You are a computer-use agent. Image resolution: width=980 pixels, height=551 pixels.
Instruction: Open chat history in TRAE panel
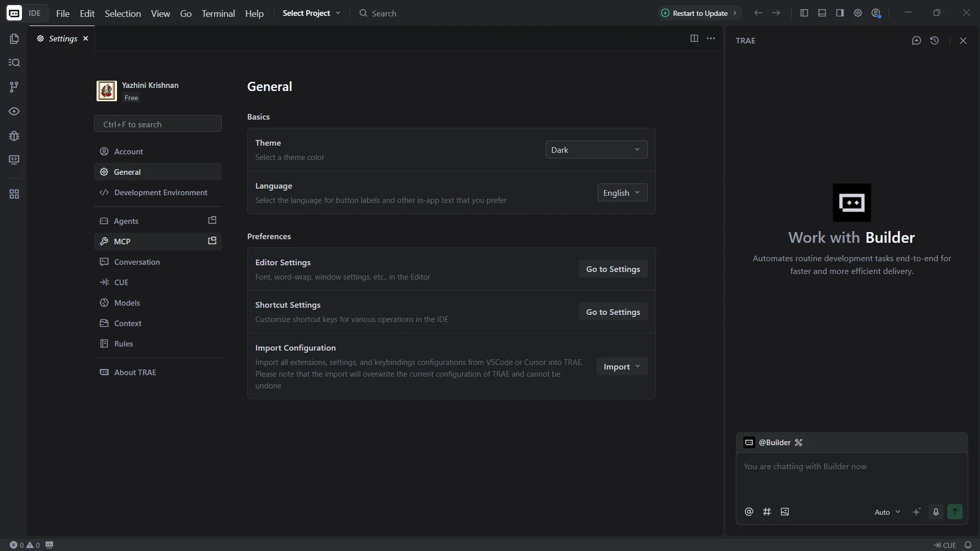point(934,40)
